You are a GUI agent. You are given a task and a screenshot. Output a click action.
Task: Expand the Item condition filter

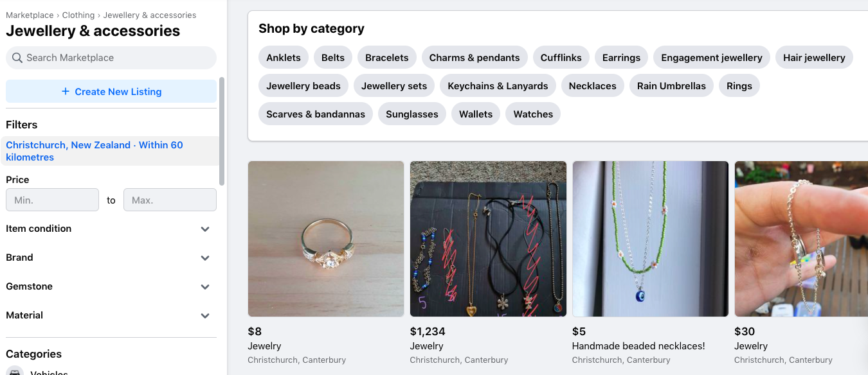[205, 229]
